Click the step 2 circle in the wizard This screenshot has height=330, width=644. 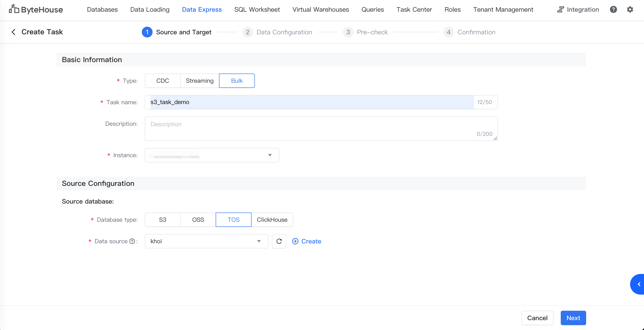(248, 32)
